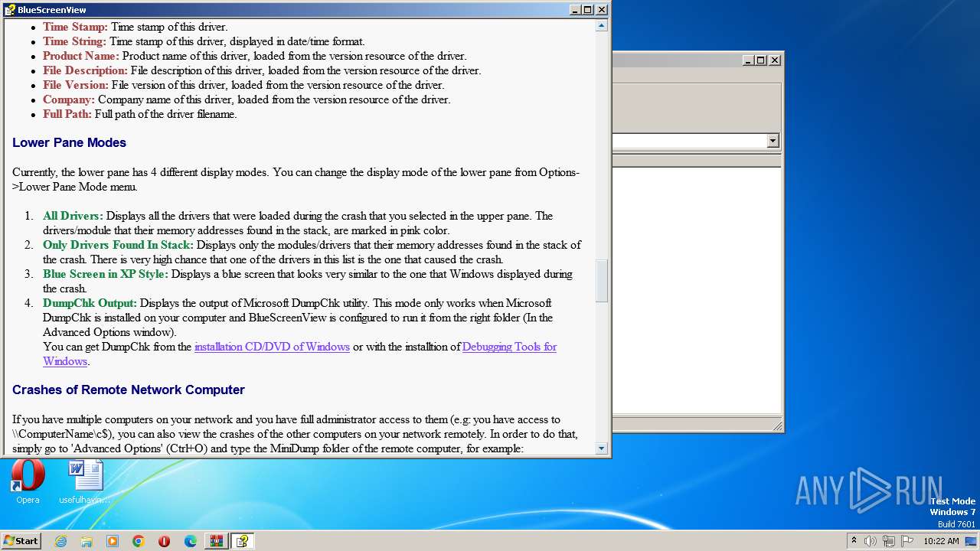Open the clock showing 10:22 AM
Viewport: 980px width, 551px height.
point(941,541)
